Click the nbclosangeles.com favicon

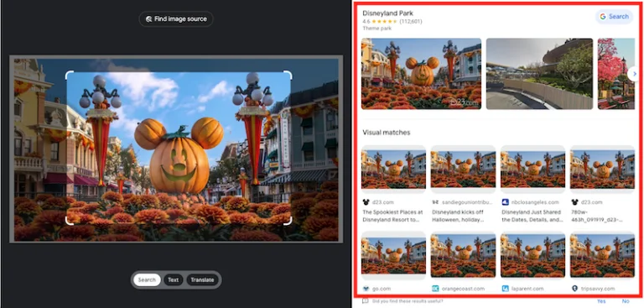505,202
